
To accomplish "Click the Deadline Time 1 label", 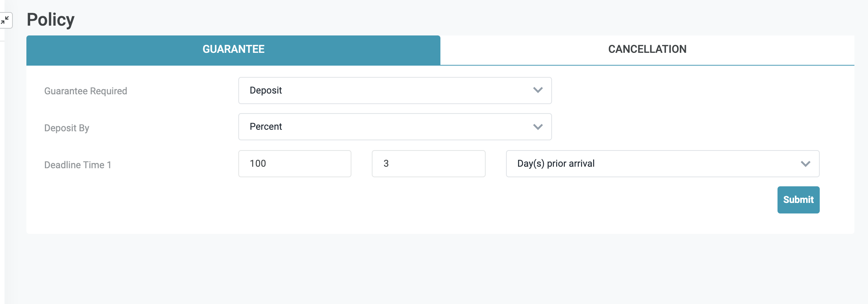I will pos(78,165).
